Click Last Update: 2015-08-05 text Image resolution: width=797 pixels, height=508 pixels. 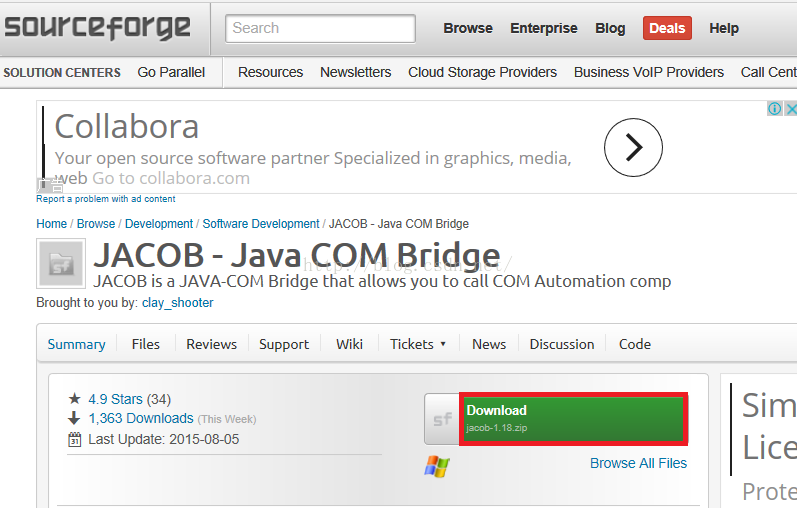[x=164, y=439]
